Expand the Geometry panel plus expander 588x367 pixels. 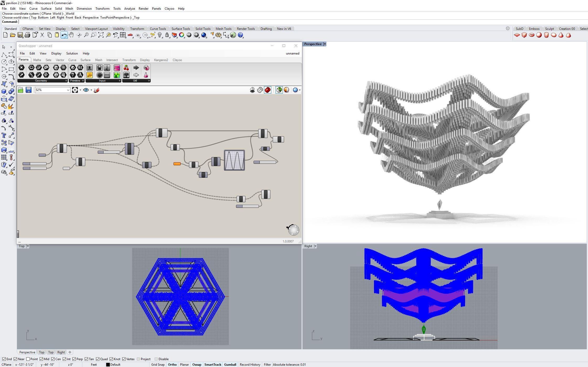[66, 81]
